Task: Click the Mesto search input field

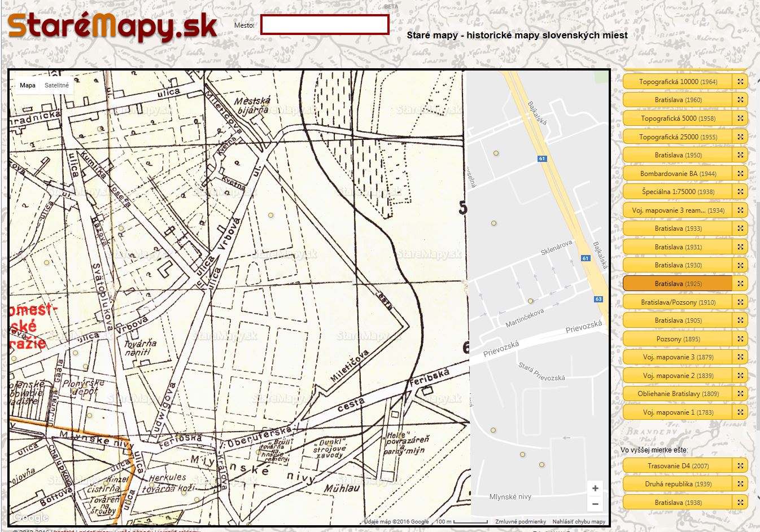Action: [x=325, y=25]
